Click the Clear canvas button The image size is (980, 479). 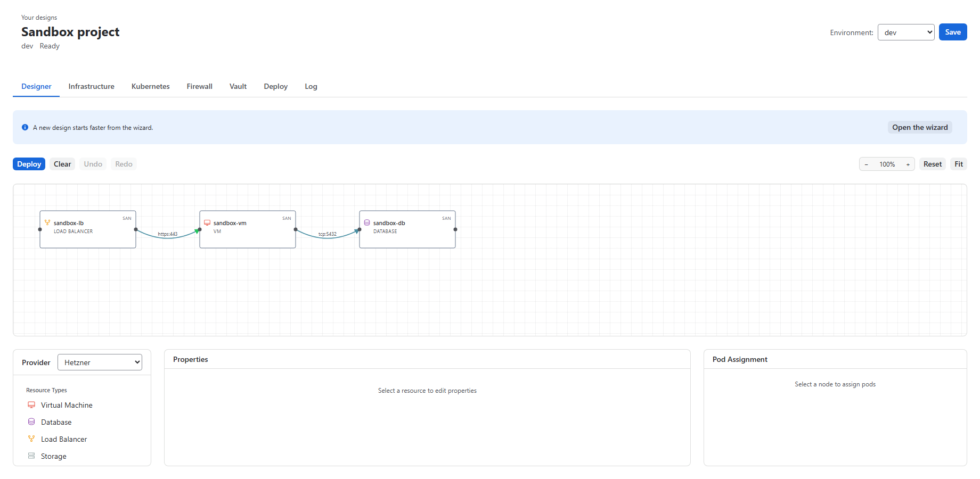(62, 164)
